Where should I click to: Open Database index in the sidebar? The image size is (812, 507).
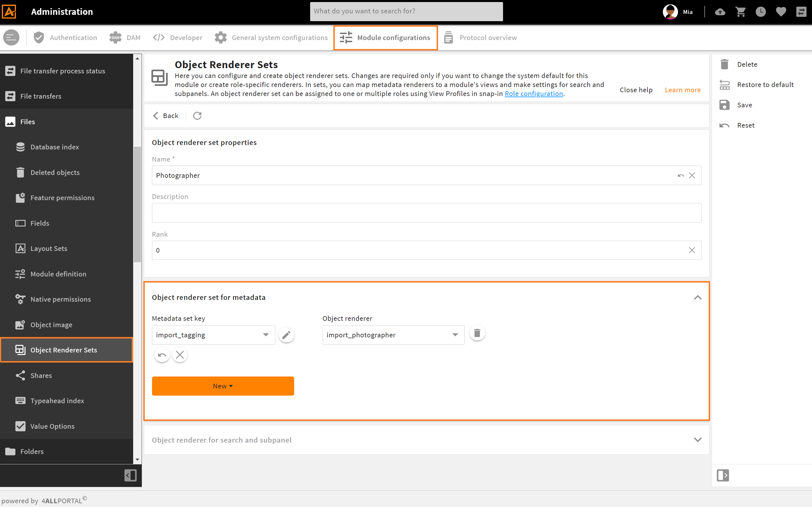[x=66, y=147]
